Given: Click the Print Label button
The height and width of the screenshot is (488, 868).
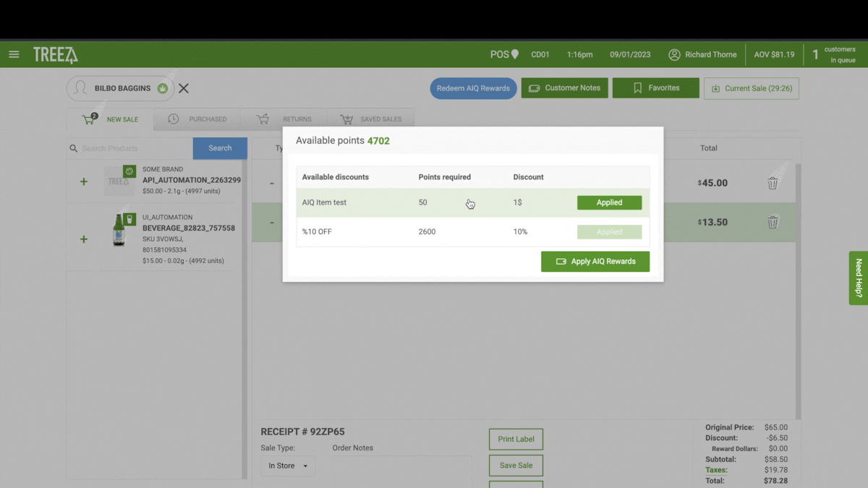Looking at the screenshot, I should 515,439.
